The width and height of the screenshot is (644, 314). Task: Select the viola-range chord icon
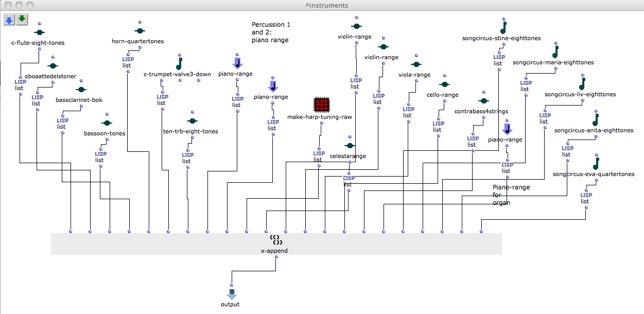click(416, 64)
